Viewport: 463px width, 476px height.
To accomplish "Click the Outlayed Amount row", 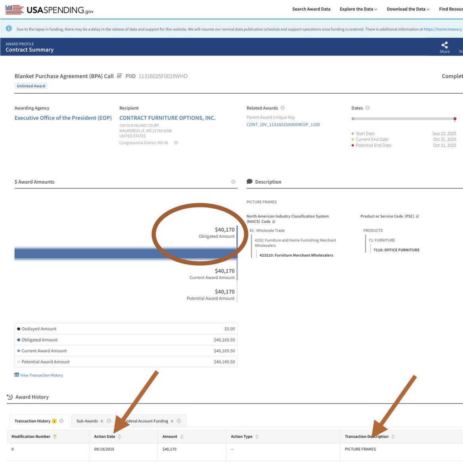I will [126, 329].
